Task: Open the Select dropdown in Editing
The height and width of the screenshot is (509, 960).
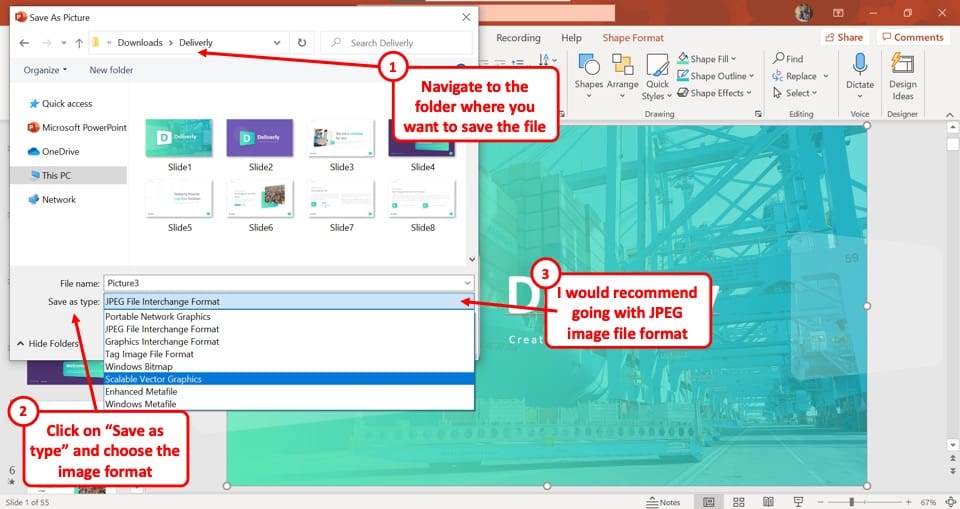Action: click(x=795, y=93)
